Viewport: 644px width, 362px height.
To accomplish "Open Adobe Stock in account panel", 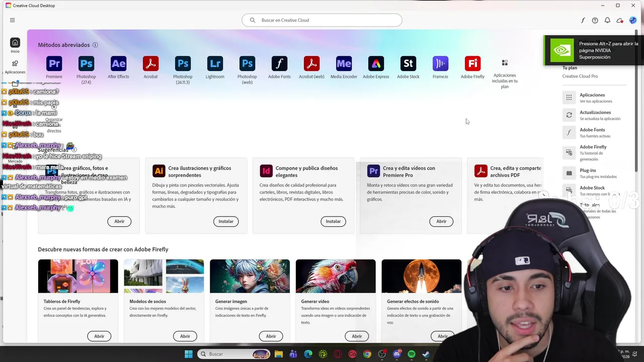I will [x=594, y=191].
